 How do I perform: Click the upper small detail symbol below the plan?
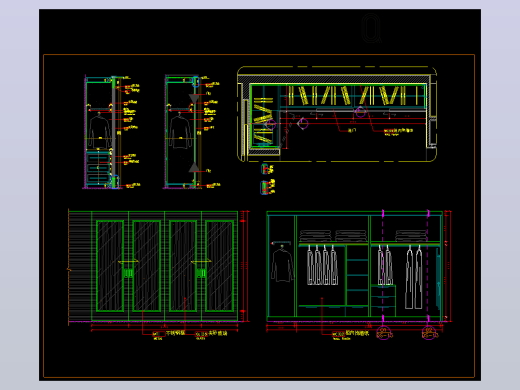pyautogui.click(x=267, y=169)
